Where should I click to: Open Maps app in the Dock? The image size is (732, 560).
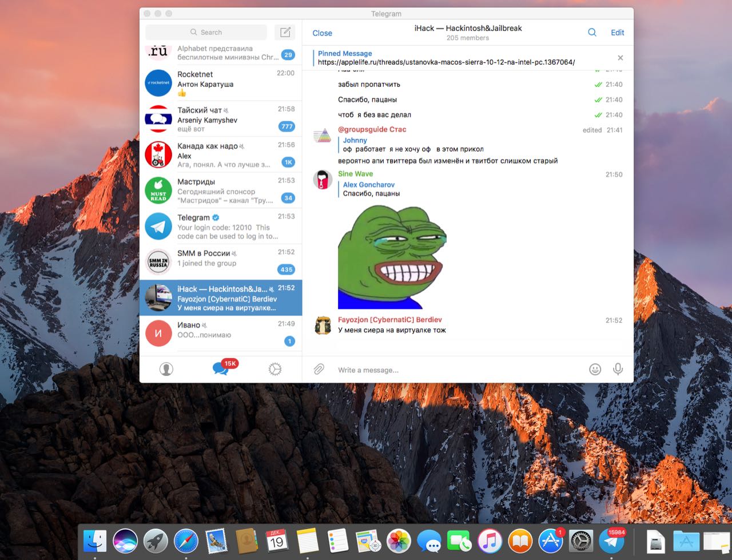click(x=368, y=541)
